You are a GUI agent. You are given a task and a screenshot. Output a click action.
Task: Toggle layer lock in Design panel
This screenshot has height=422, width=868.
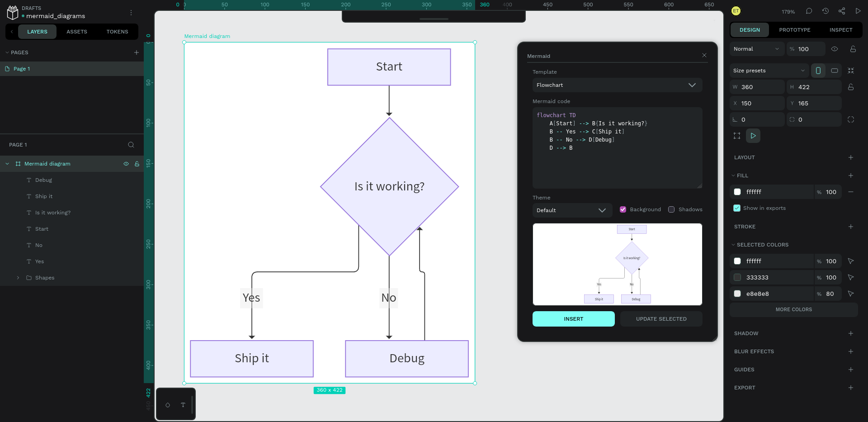coord(853,49)
